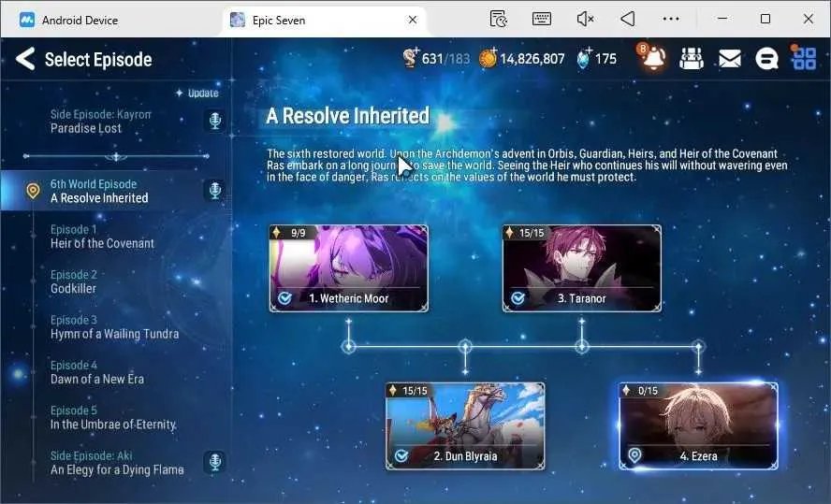The height and width of the screenshot is (504, 831).
Task: Open chapter 2. Dun Blyraia card
Action: 465,426
